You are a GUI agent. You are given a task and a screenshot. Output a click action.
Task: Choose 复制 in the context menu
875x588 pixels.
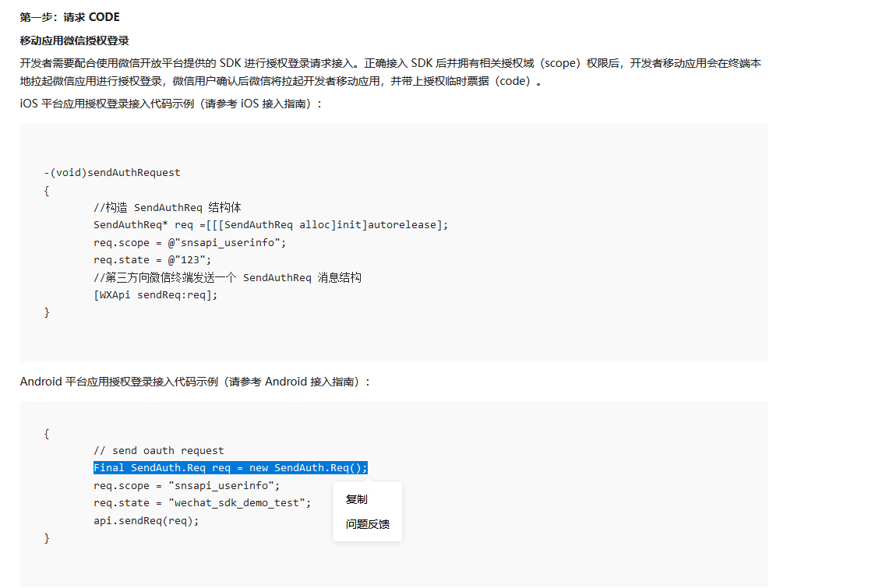click(357, 499)
